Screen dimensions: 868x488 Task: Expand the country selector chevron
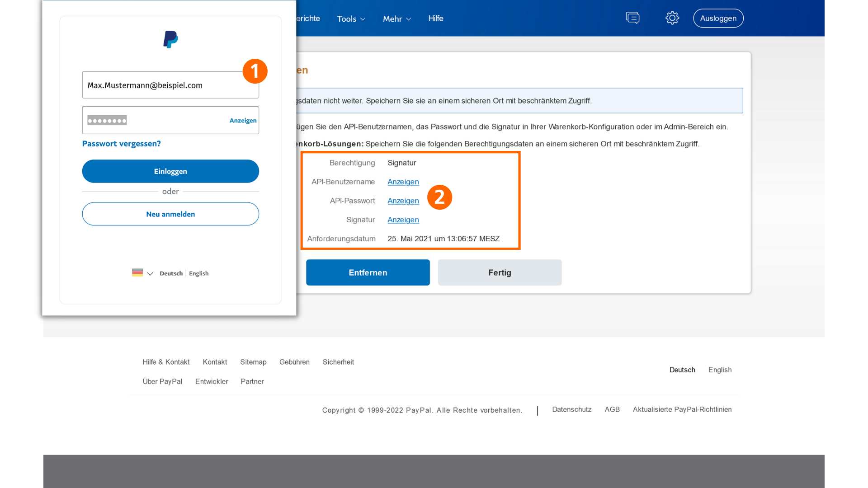150,273
